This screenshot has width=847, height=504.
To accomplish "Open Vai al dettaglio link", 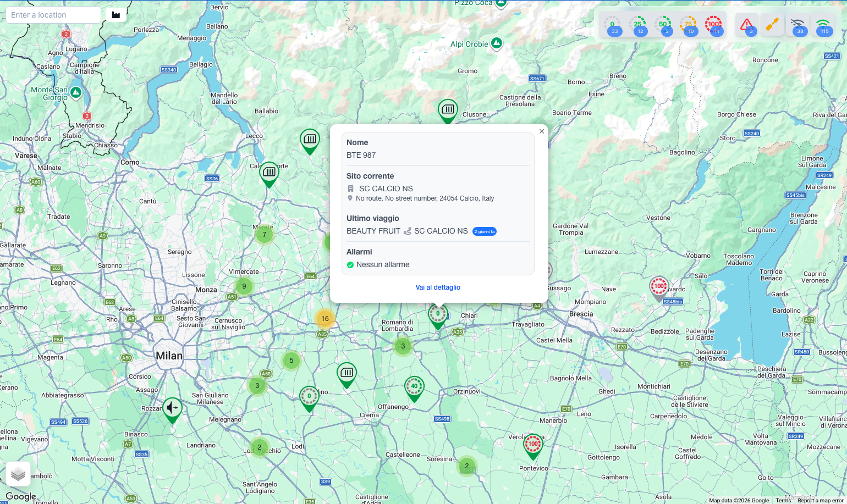I will point(438,287).
